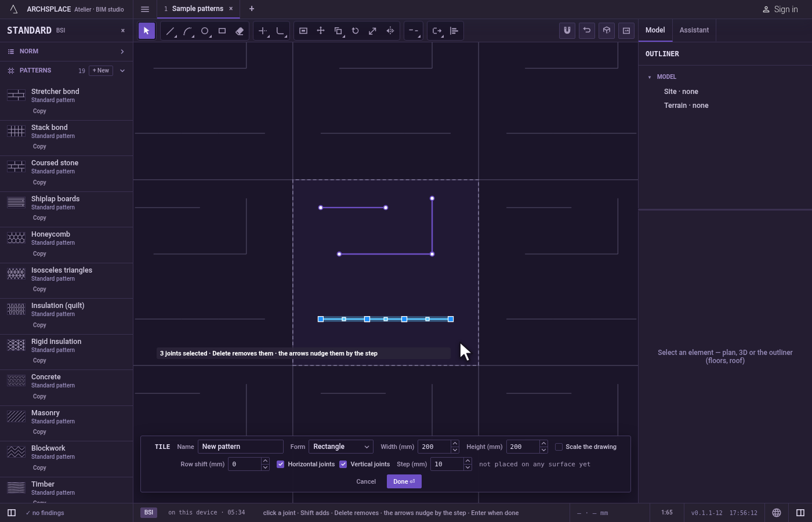The width and height of the screenshot is (812, 522).
Task: Pick the Line drawing tool
Action: tap(170, 31)
